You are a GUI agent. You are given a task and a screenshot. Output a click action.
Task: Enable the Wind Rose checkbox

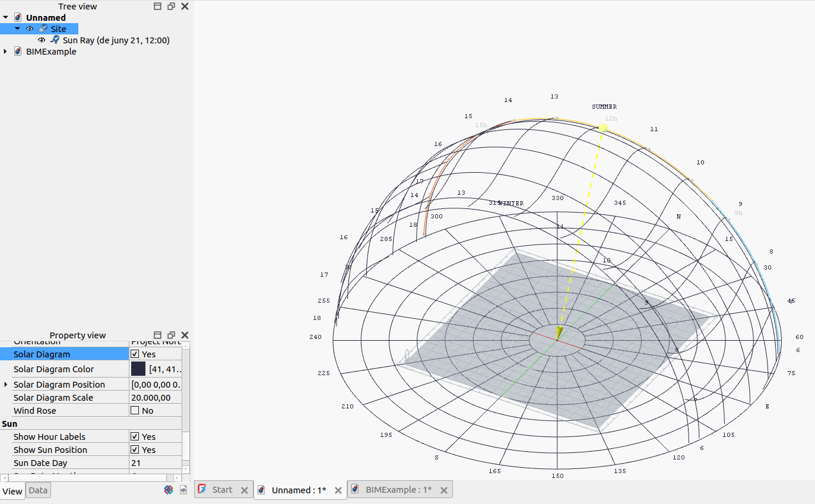135,411
